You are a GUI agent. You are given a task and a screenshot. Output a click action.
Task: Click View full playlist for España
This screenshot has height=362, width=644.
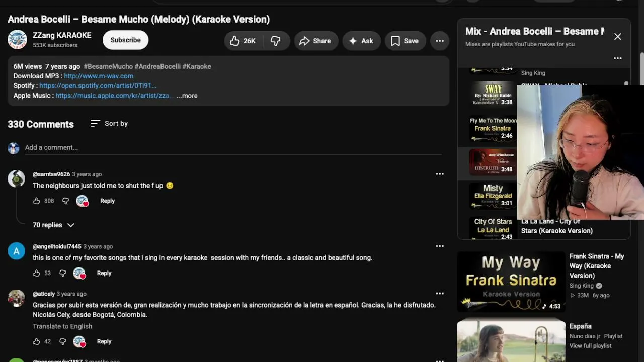591,346
